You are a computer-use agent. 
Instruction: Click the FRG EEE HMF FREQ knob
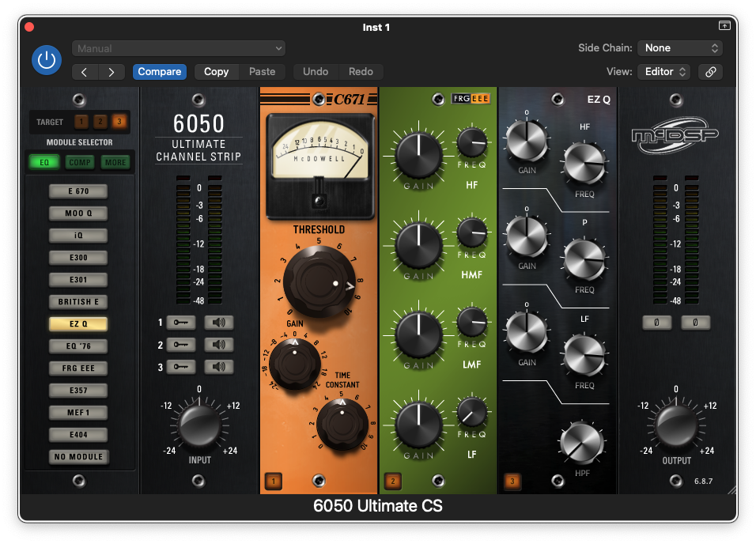point(472,232)
